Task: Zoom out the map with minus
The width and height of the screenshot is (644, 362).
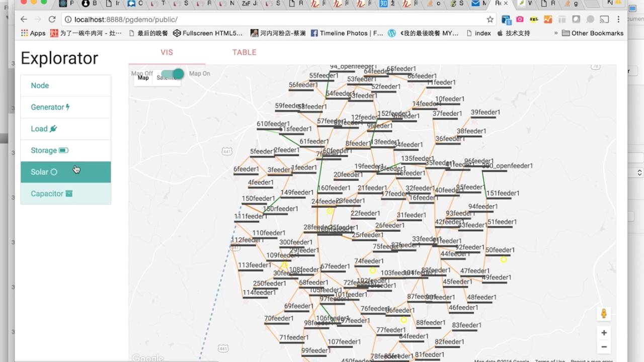Action: point(604,347)
